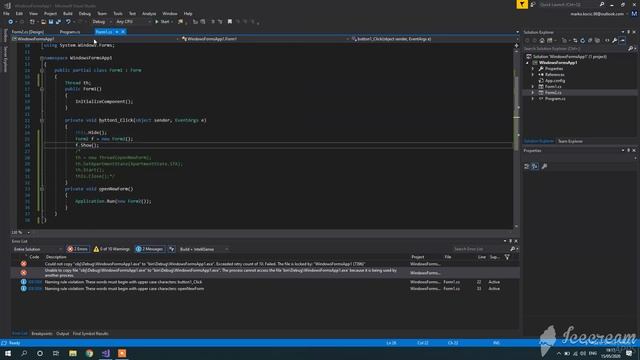This screenshot has width=640, height=360.
Task: Click the IntelliSense filter icon in Error List
Action: [172, 249]
